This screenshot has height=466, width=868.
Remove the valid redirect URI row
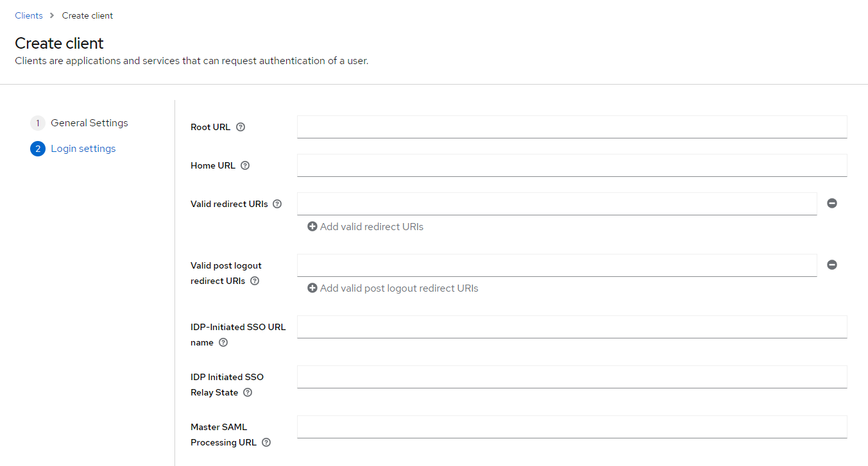[832, 203]
